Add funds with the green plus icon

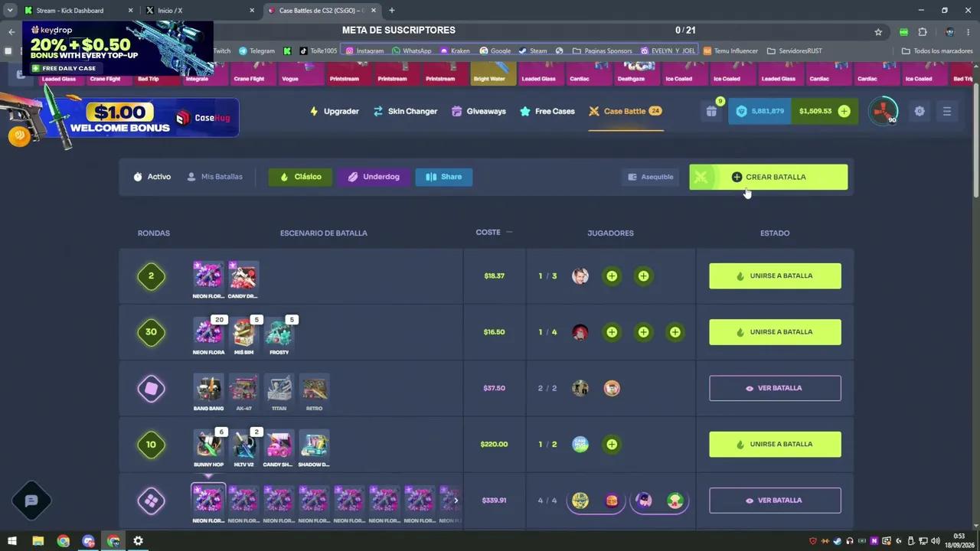(844, 112)
